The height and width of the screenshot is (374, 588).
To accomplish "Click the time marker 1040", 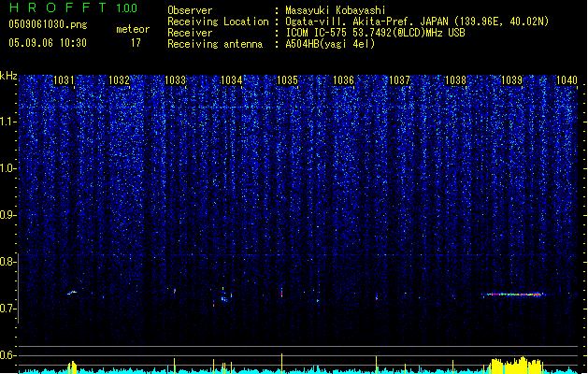I will click(566, 80).
